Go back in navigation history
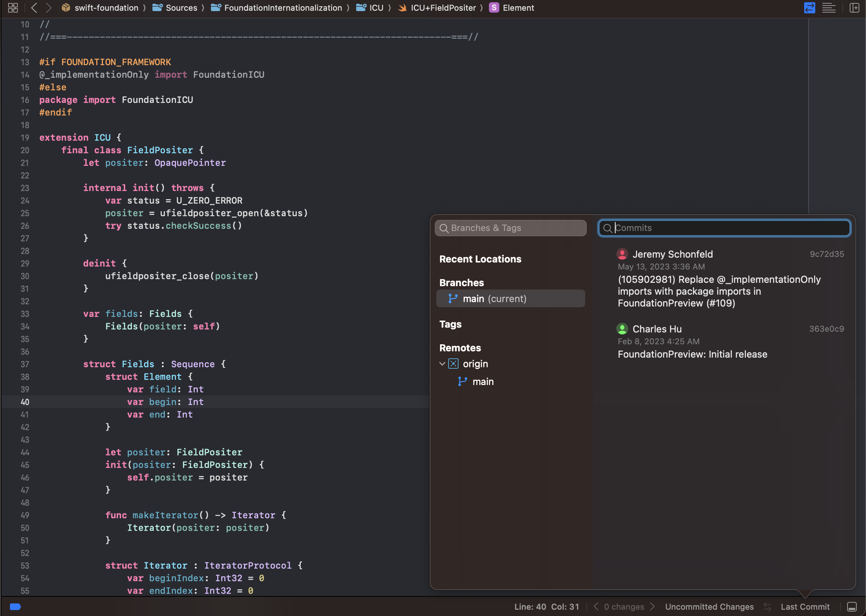The height and width of the screenshot is (616, 866). coord(34,7)
